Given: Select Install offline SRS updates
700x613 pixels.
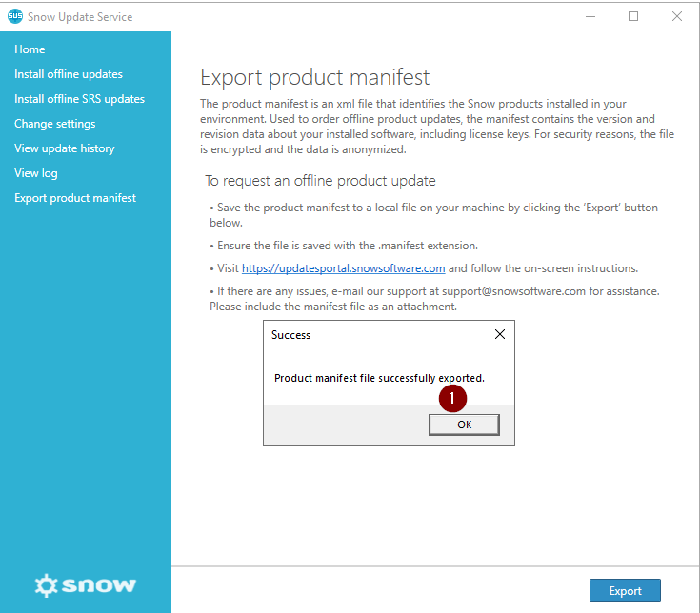Looking at the screenshot, I should coord(79,99).
